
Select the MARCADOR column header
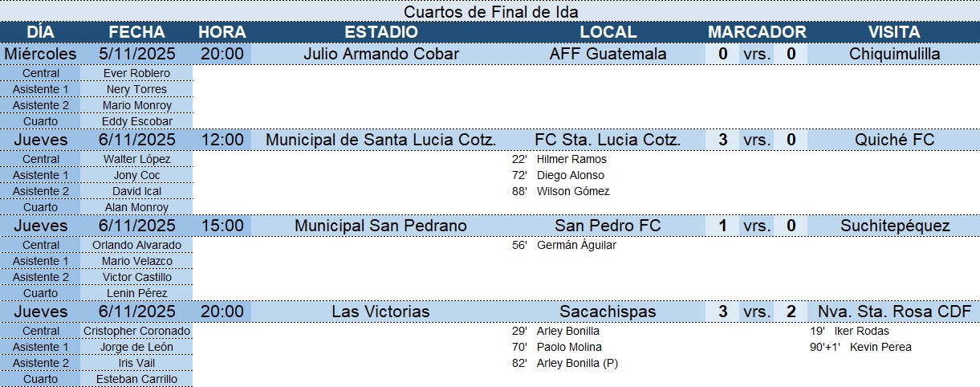[757, 32]
